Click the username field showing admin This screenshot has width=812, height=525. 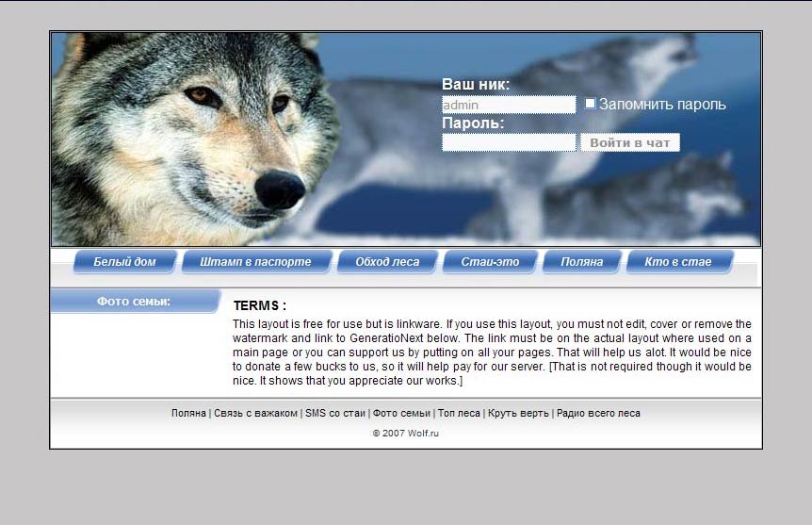point(509,105)
